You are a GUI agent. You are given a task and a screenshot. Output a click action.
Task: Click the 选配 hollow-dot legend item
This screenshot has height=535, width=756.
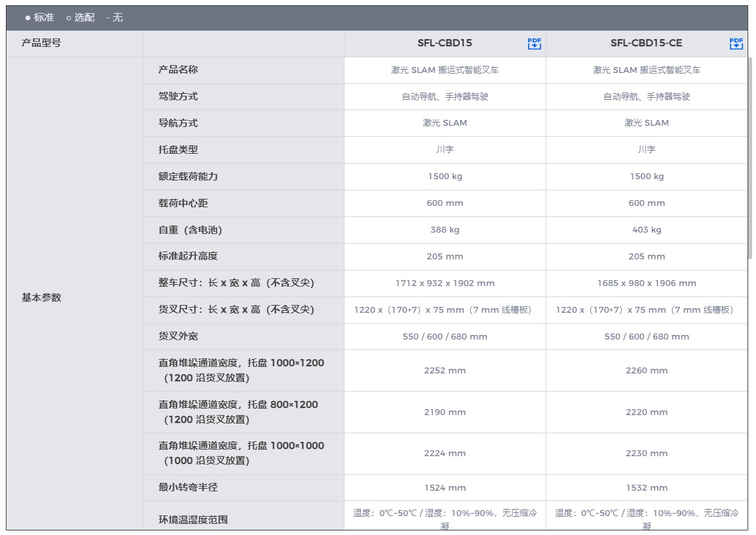tap(80, 18)
